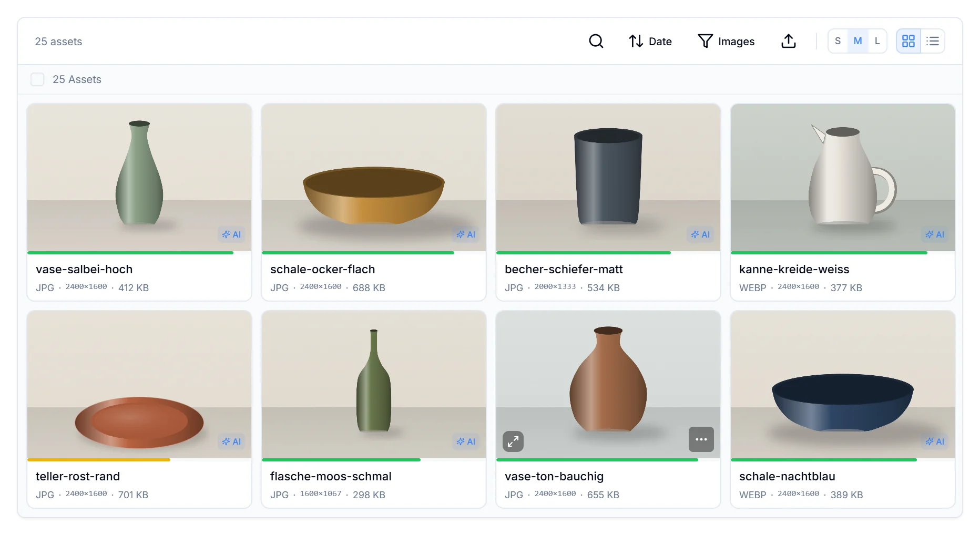
Task: Click the AI badge on schale-nachtblau
Action: tap(935, 441)
